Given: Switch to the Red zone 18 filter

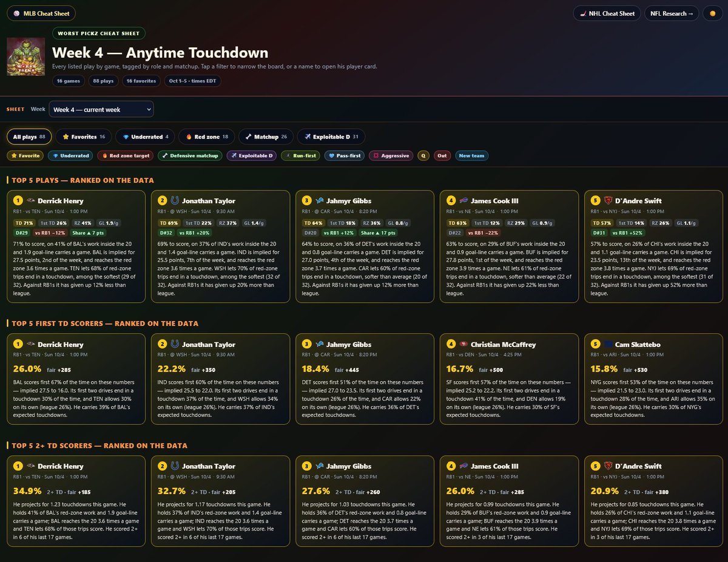Looking at the screenshot, I should point(207,137).
